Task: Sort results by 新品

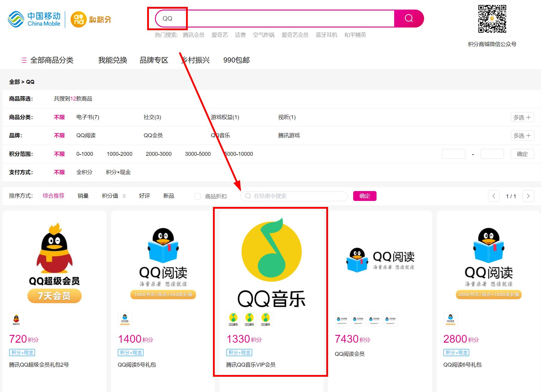Action: click(169, 196)
